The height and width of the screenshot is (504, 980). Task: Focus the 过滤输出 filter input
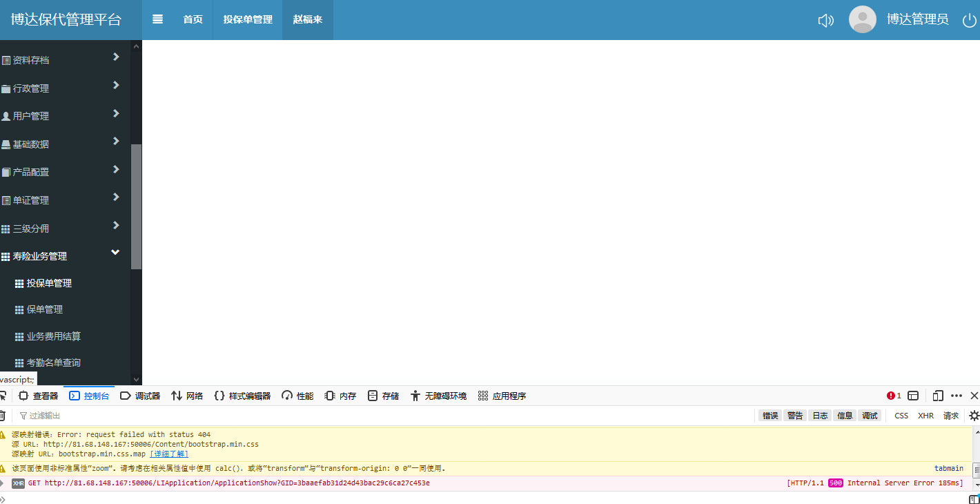pos(386,416)
